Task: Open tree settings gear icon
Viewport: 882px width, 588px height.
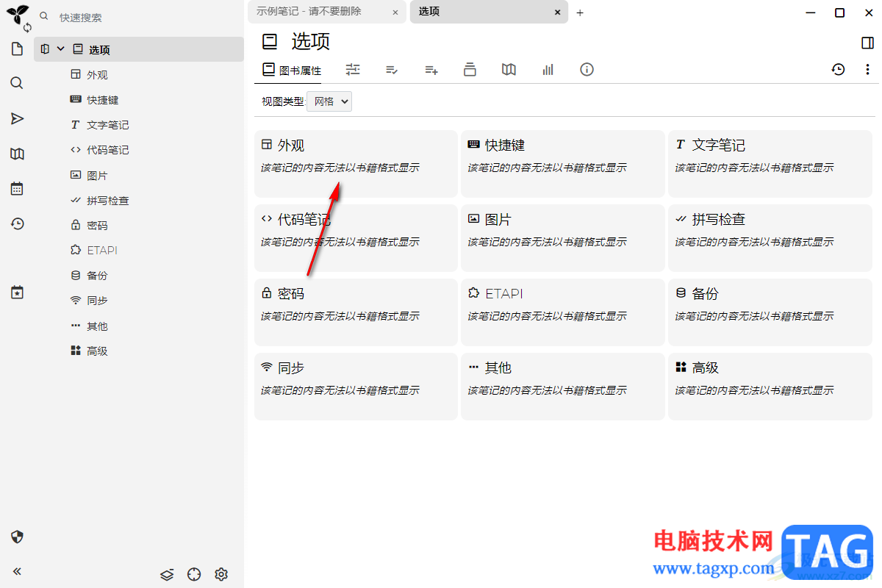Action: pos(221,574)
